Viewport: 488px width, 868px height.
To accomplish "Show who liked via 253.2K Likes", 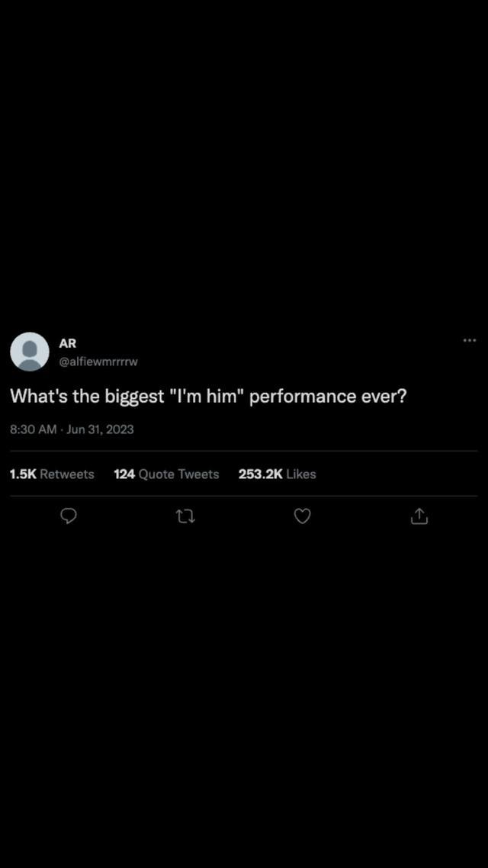I will [277, 474].
